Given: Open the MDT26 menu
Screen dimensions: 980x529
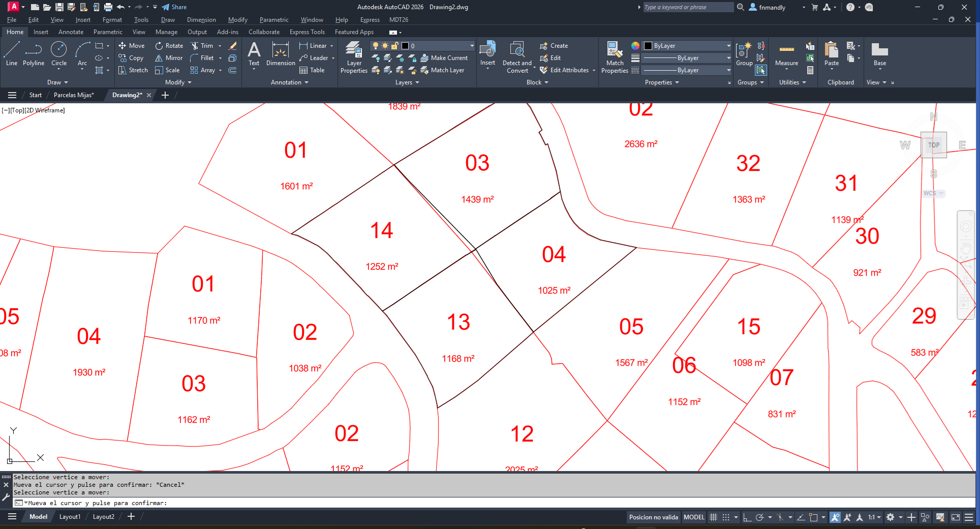Looking at the screenshot, I should pyautogui.click(x=399, y=20).
